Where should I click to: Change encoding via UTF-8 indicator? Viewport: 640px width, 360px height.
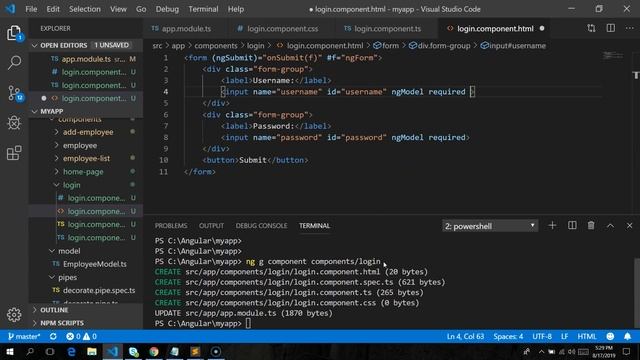pyautogui.click(x=542, y=336)
